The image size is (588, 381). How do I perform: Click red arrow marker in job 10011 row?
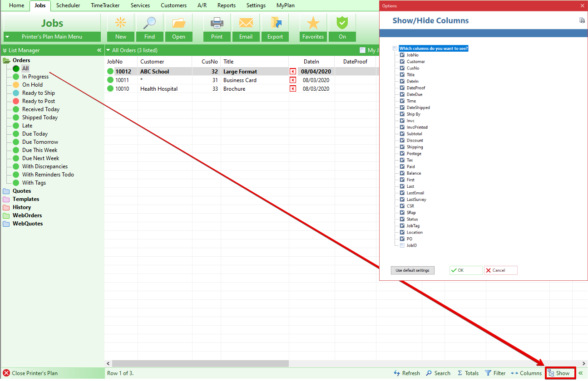coord(293,80)
